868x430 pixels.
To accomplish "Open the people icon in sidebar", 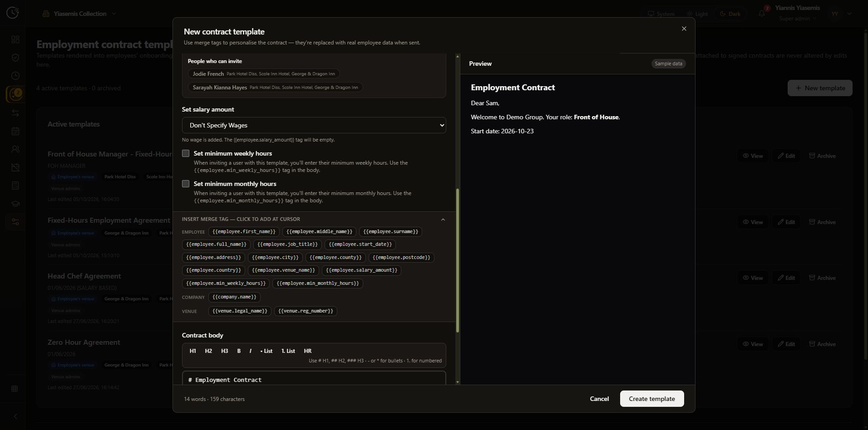I will tap(15, 149).
